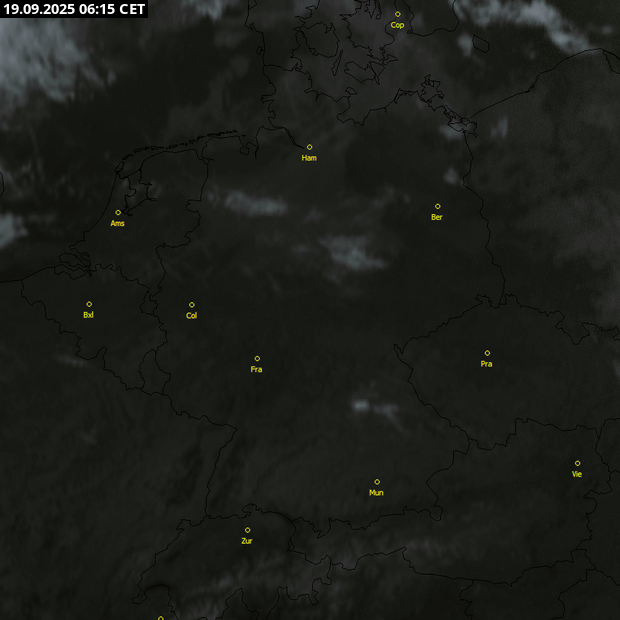The width and height of the screenshot is (620, 620).
Task: Click the Prague city marker
Action: [487, 353]
